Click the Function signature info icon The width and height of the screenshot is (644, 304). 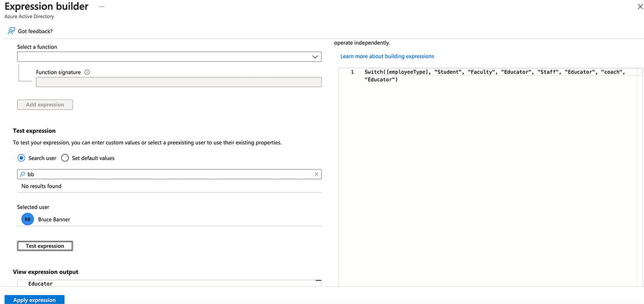click(87, 72)
